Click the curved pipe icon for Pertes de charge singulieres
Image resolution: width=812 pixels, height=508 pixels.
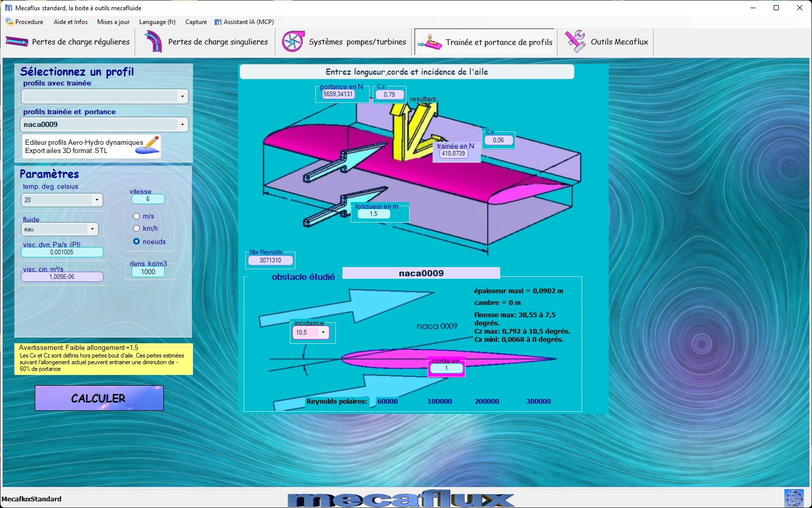tap(153, 42)
